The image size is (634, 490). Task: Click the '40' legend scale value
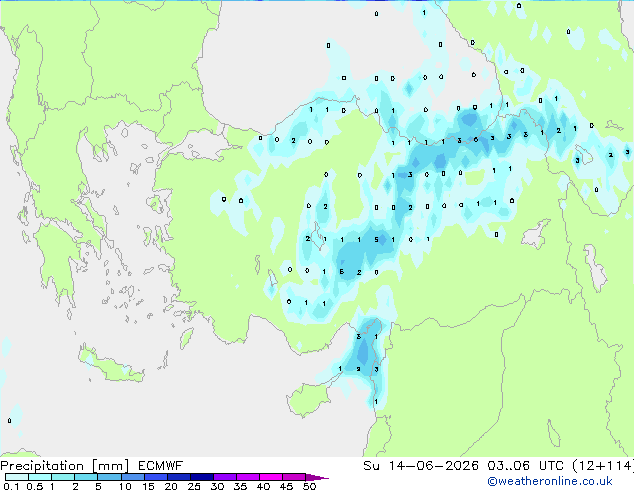click(x=263, y=486)
